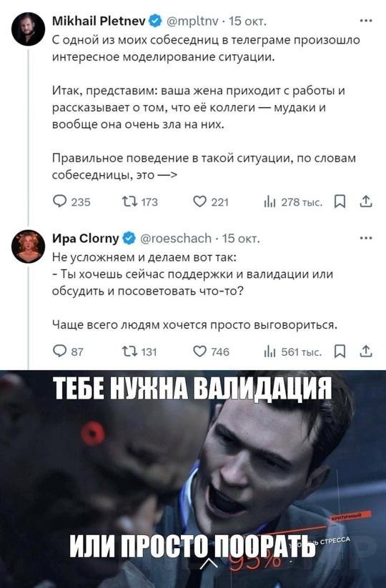Image resolution: width=386 pixels, height=588 pixels.
Task: Bookmark Mikhail Pletnev's tweet
Action: (340, 201)
